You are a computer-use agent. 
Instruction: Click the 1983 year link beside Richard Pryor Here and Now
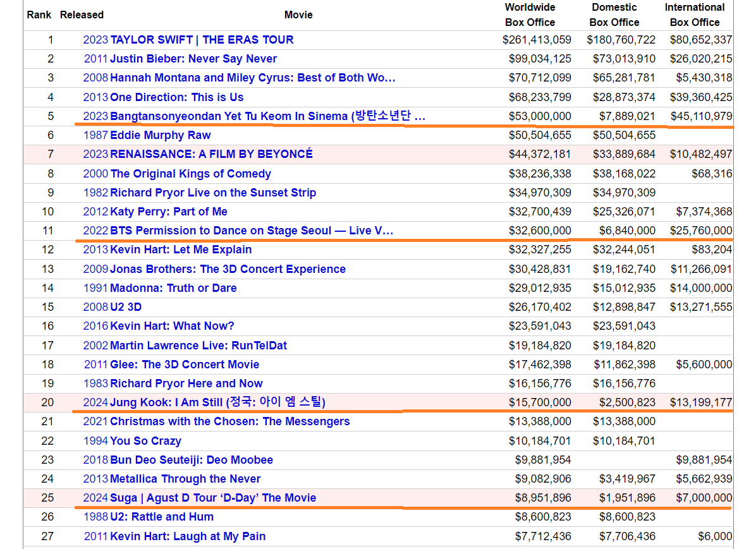coord(95,383)
